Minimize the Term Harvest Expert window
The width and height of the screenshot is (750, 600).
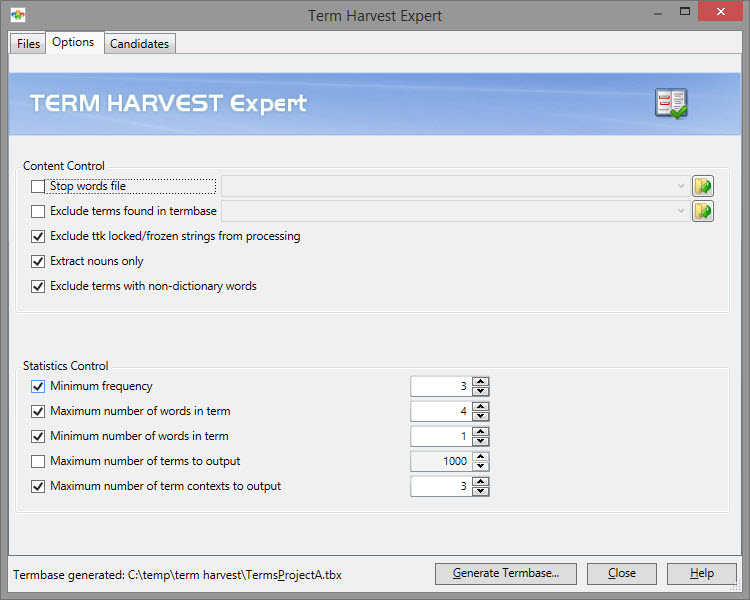point(658,13)
